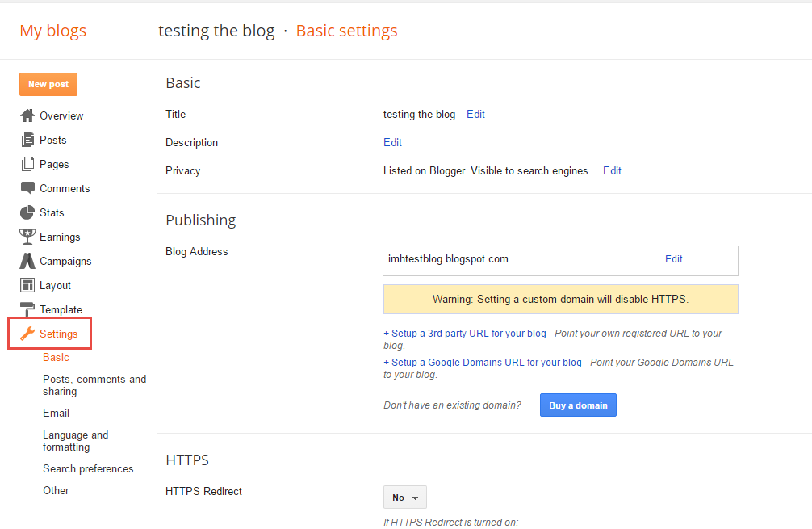This screenshot has height=529, width=812.
Task: Open Search preferences settings
Action: tap(88, 468)
